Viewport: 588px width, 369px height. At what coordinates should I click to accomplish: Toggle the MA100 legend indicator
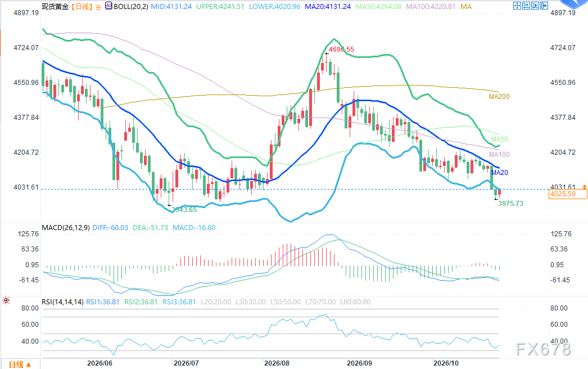pos(431,7)
